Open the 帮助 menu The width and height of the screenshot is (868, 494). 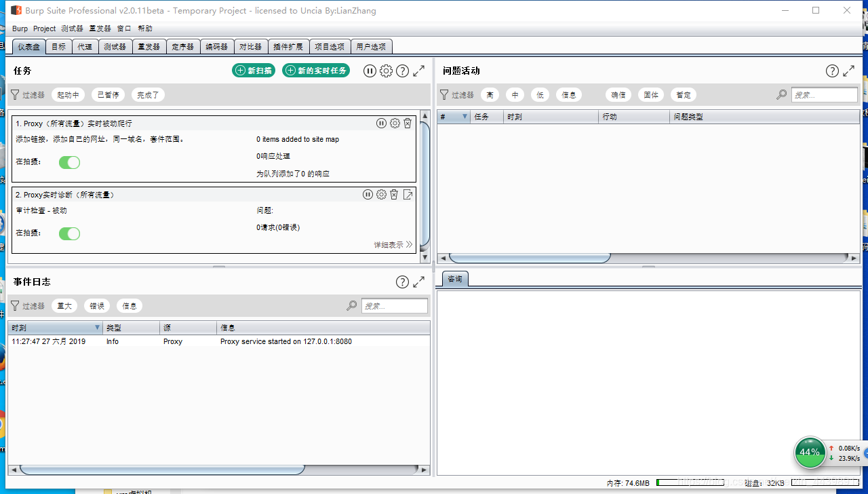tap(145, 28)
